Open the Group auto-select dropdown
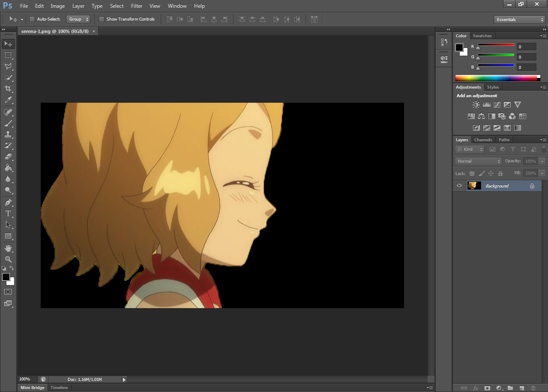The width and height of the screenshot is (548, 392). (78, 19)
